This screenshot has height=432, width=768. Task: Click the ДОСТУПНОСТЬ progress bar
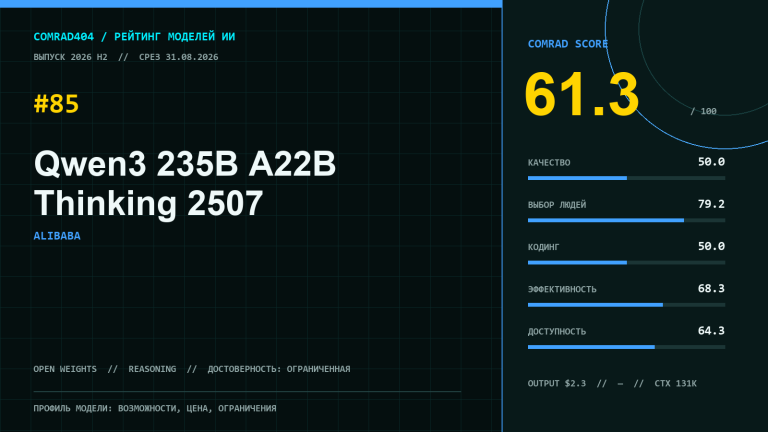point(626,347)
